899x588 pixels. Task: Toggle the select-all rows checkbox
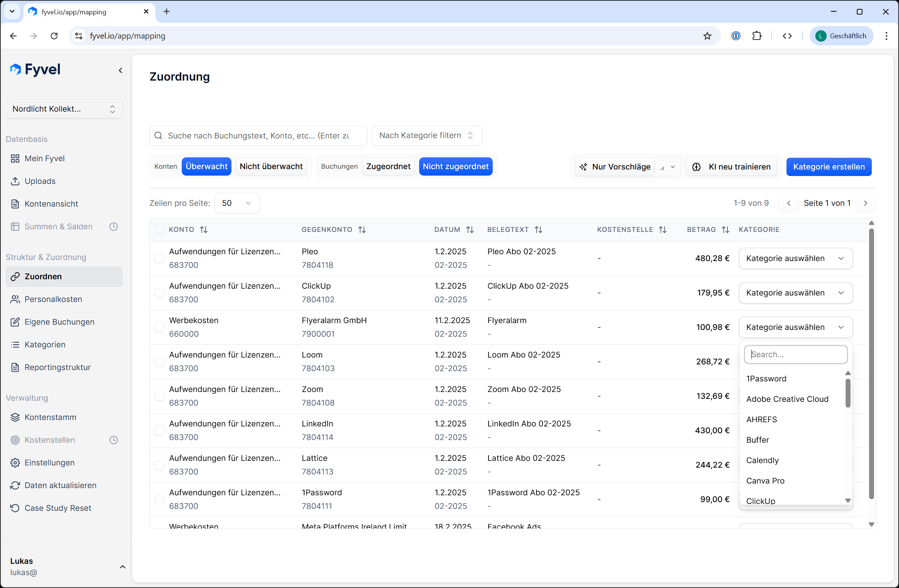point(159,230)
